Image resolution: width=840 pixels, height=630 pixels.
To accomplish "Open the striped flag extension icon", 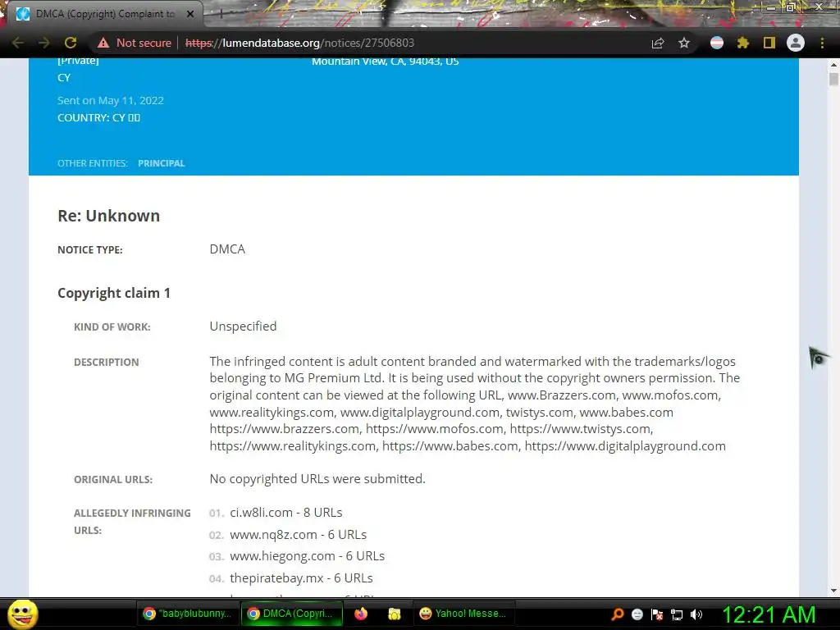I will pos(717,43).
